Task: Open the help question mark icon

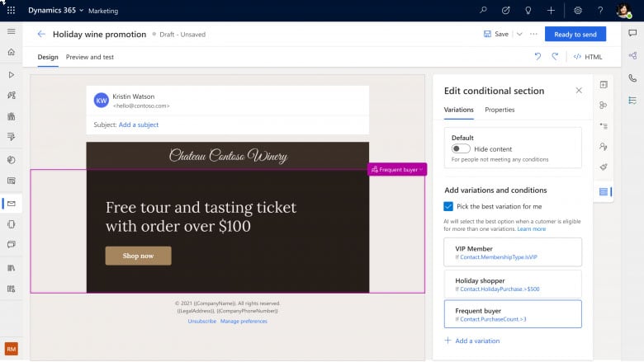Action: click(x=600, y=10)
